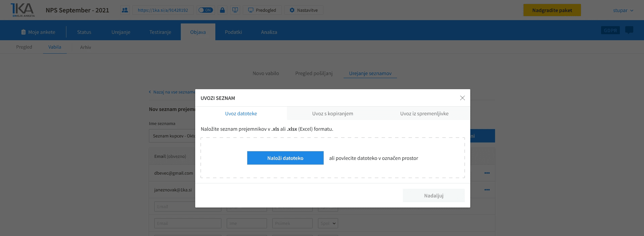Select Pregled pošiljanj step

click(314, 73)
